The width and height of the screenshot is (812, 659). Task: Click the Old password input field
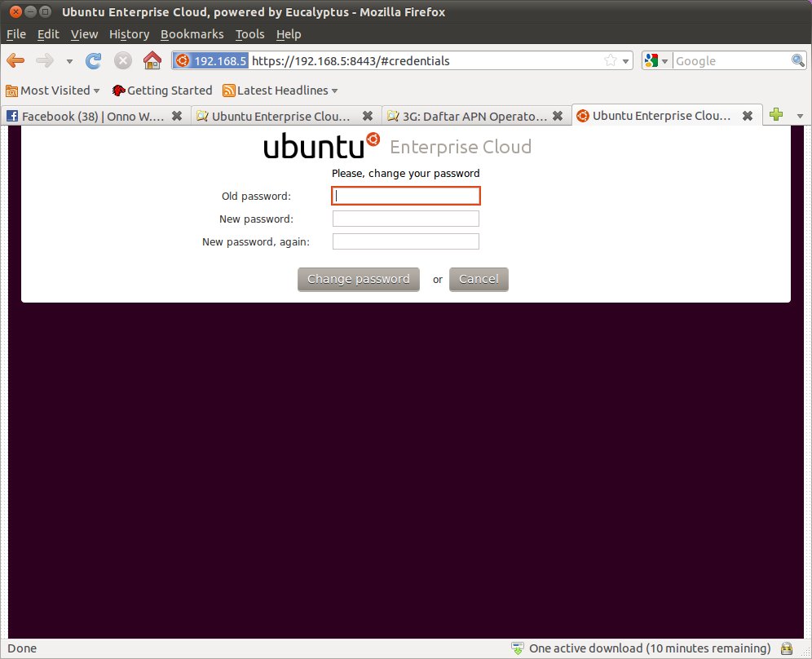405,196
